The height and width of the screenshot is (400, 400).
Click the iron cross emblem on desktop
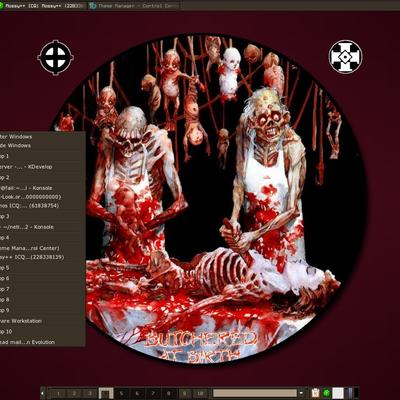[345, 57]
